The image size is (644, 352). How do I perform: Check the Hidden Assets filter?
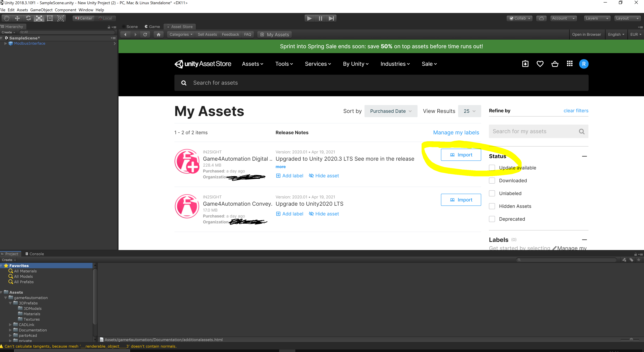(492, 206)
